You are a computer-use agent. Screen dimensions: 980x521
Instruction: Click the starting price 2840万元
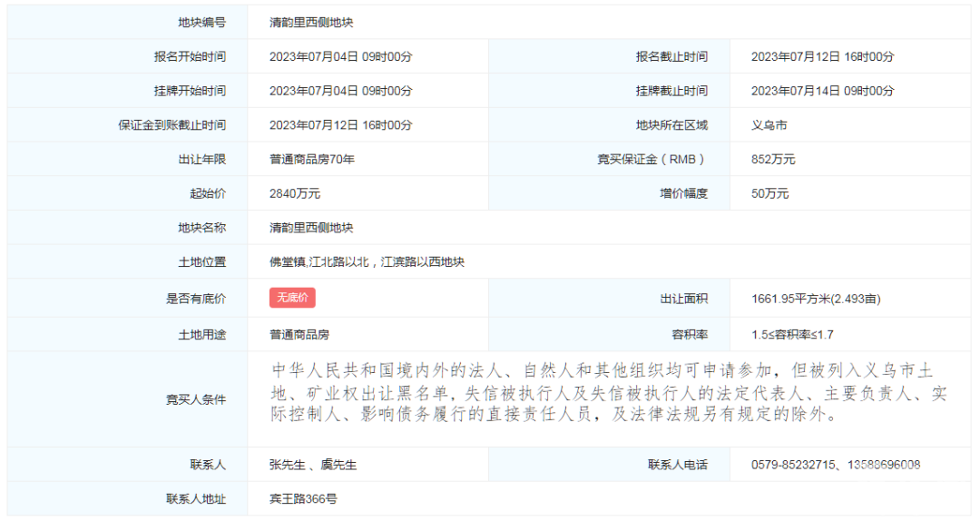pyautogui.click(x=295, y=193)
